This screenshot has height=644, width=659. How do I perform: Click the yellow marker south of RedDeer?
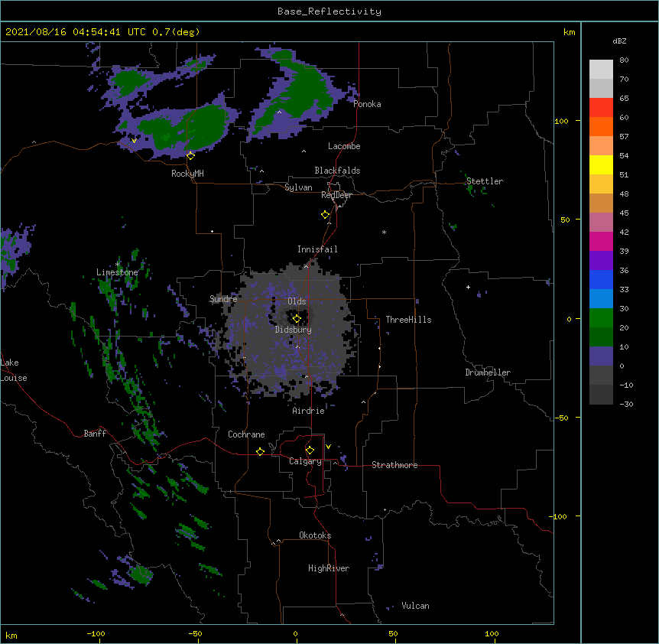click(325, 215)
